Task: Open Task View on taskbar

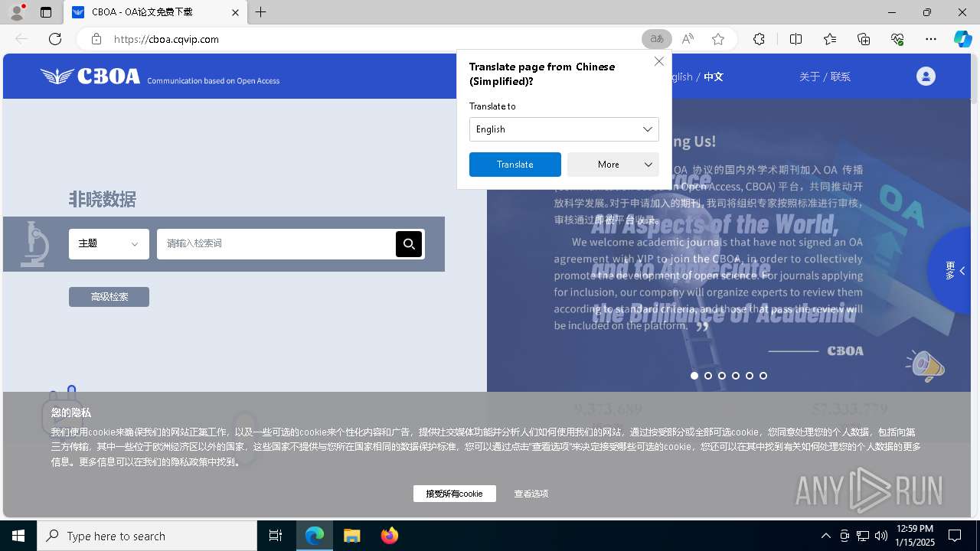Action: click(276, 536)
